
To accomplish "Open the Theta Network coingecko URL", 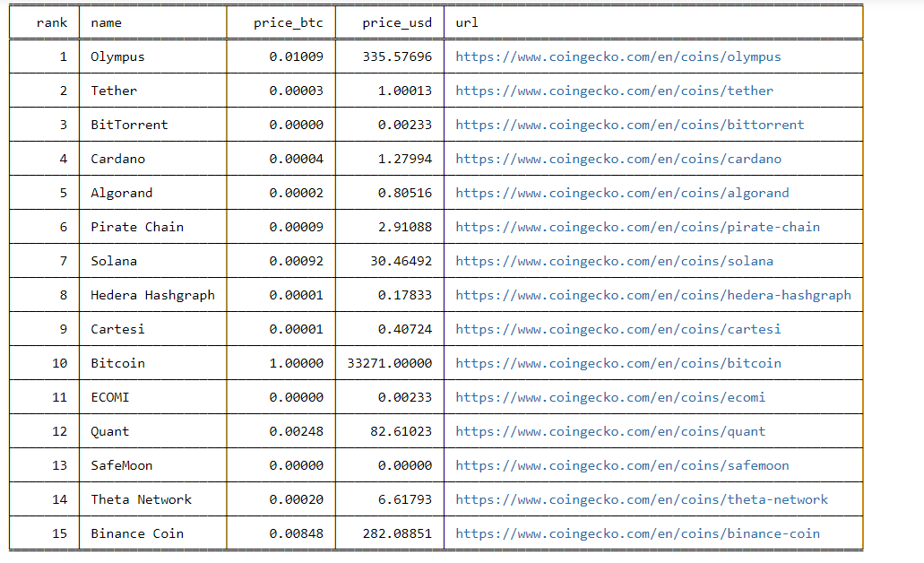I will 641,500.
